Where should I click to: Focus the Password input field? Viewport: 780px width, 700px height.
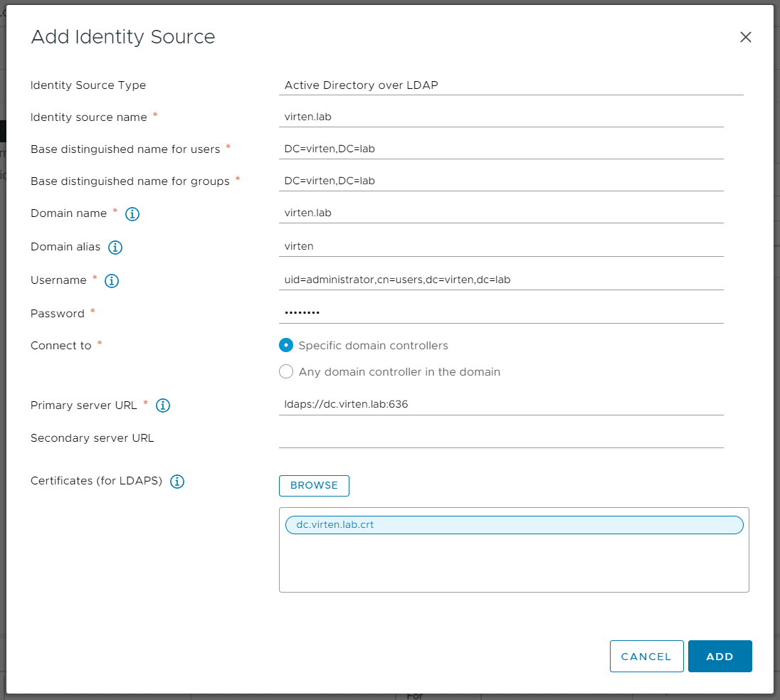coord(501,313)
